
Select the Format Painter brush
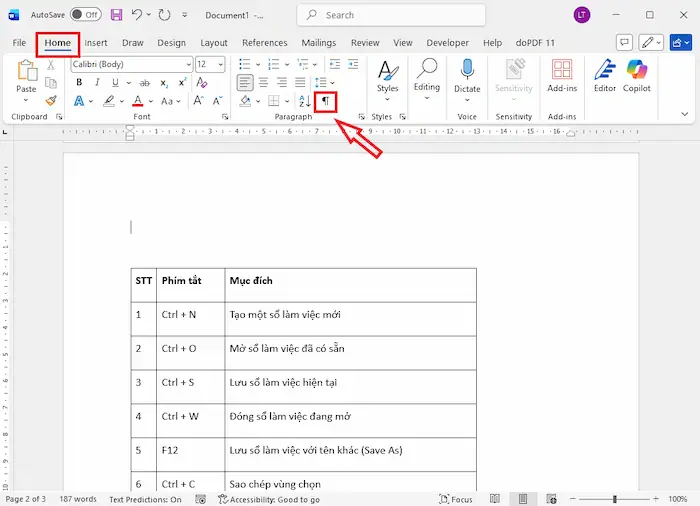pyautogui.click(x=51, y=101)
